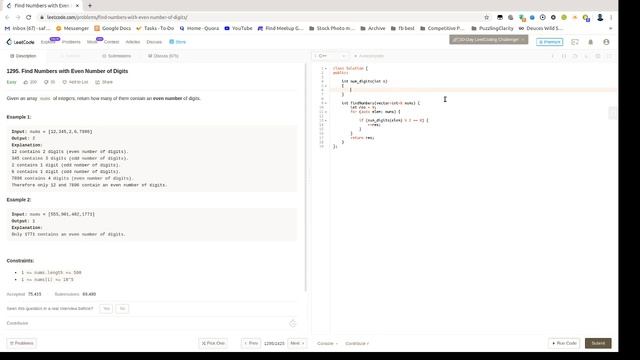Open the Discuss menu item in navbar
Screen dimensions: 640x360
154,42
